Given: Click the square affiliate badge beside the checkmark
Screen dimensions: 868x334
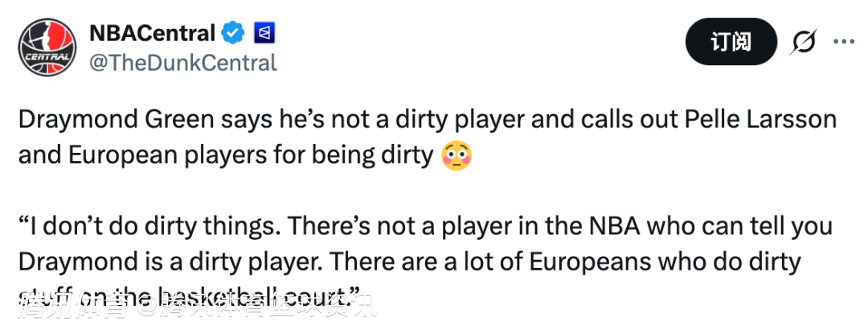Looking at the screenshot, I should pyautogui.click(x=264, y=33).
